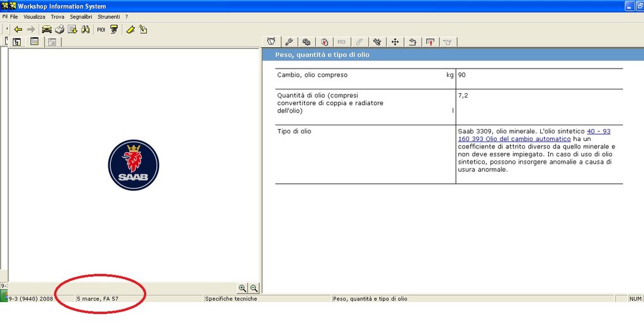Open search with binoculars icon
Viewport: 644px width, 326px height.
85,29
